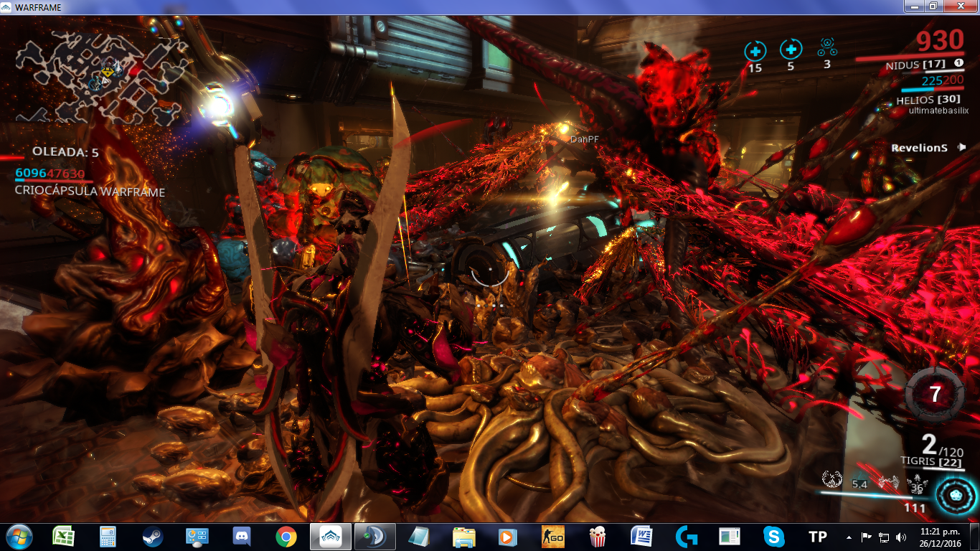
Task: Click the second healing buff icon showing 5
Action: tap(791, 50)
